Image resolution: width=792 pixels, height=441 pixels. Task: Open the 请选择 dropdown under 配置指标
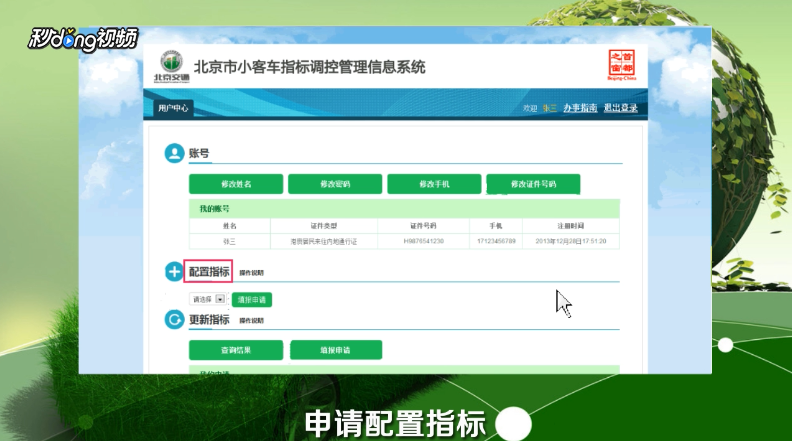click(x=208, y=299)
